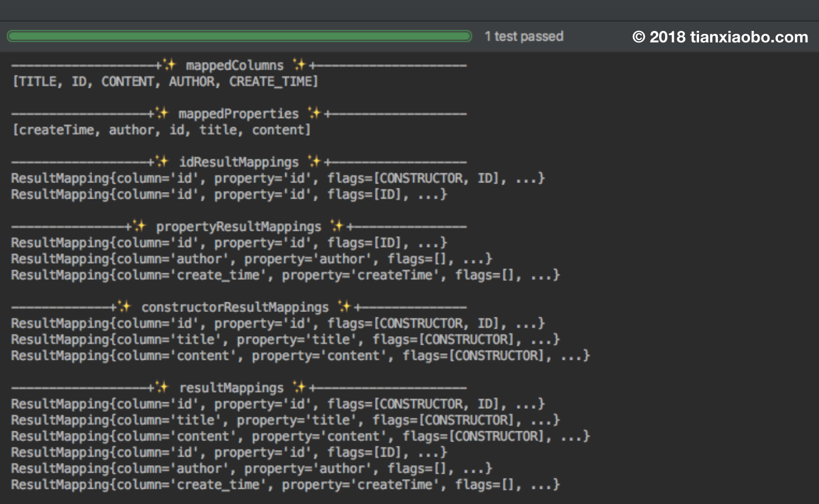This screenshot has width=819, height=504.
Task: Click the CONSTRUCTOR, ID line under idResultMappings
Action: tap(278, 178)
